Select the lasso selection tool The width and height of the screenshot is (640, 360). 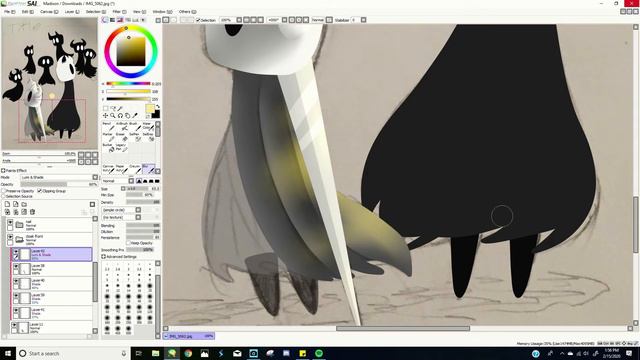113,109
